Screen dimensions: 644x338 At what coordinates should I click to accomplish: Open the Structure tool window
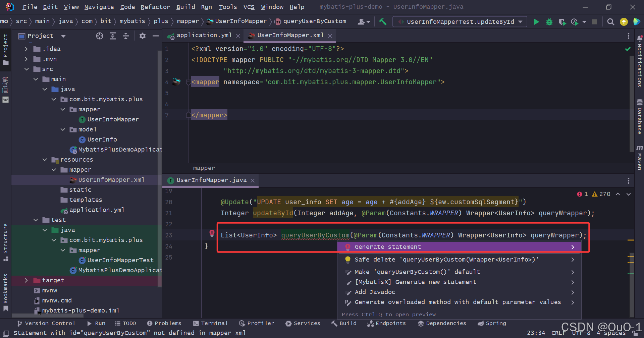[5, 242]
